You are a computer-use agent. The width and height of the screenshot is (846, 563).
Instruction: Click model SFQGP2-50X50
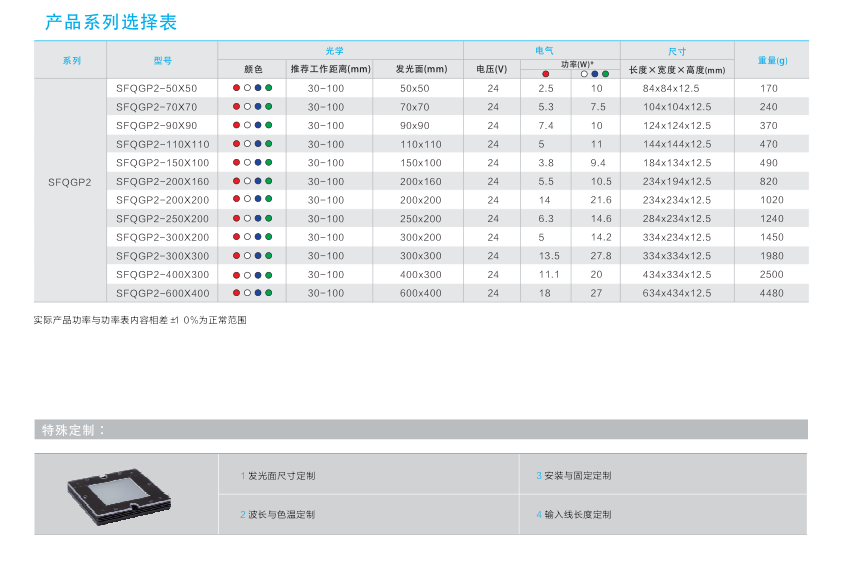[x=156, y=88]
